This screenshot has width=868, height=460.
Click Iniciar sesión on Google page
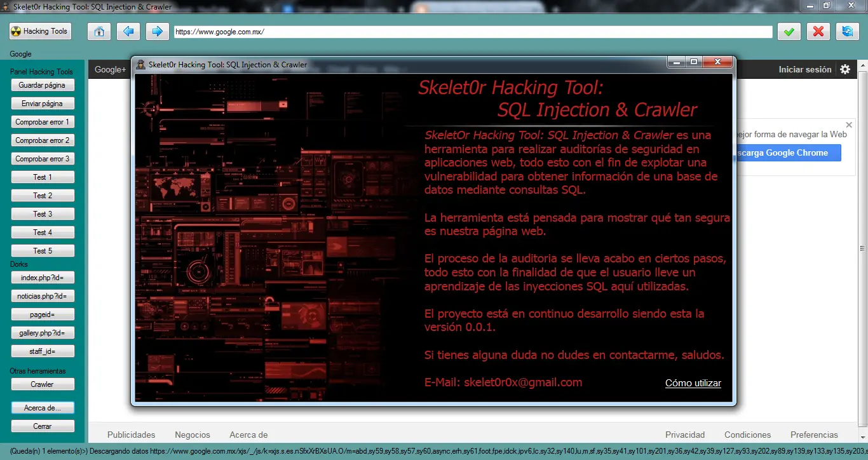pyautogui.click(x=805, y=70)
